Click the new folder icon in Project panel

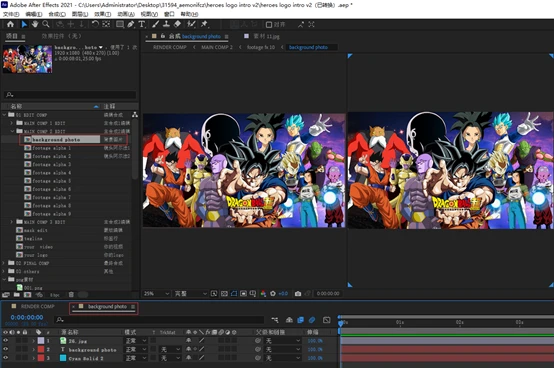click(x=17, y=294)
